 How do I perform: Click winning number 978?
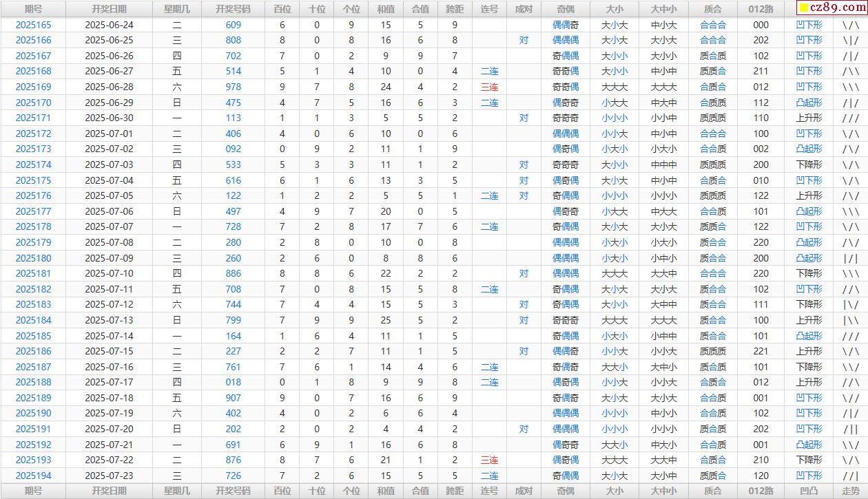tap(234, 87)
